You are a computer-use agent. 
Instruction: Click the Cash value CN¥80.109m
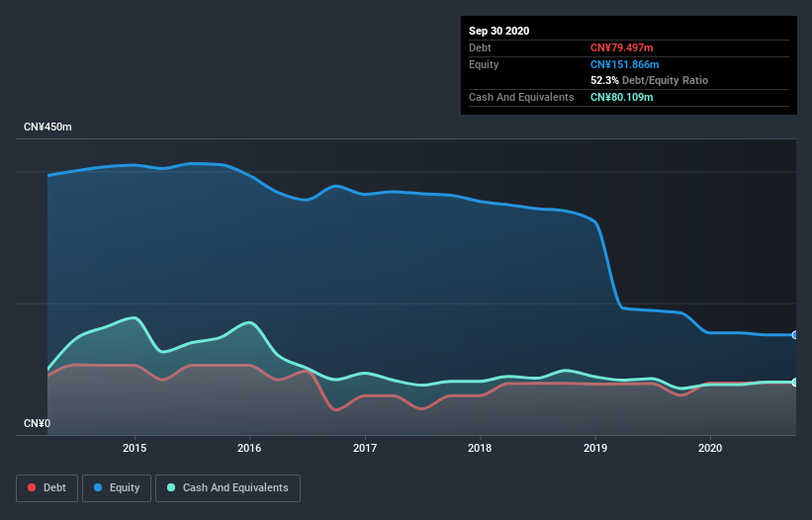(621, 97)
